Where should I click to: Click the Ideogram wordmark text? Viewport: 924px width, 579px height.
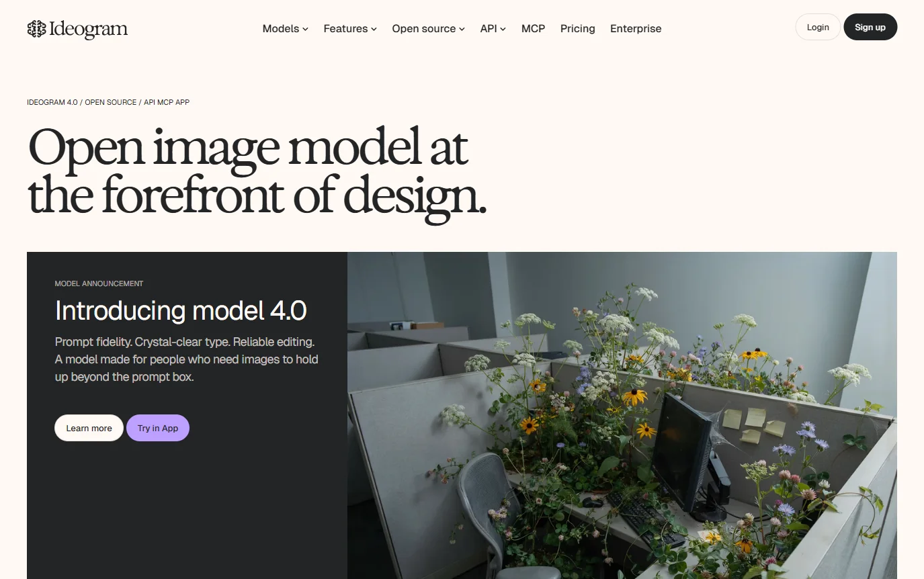click(88, 30)
